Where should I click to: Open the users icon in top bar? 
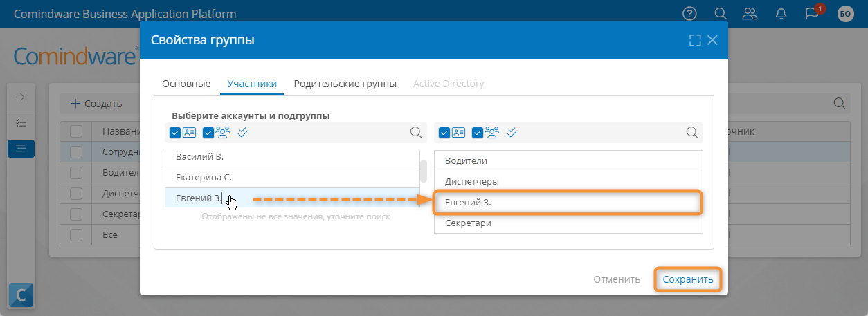tap(750, 13)
